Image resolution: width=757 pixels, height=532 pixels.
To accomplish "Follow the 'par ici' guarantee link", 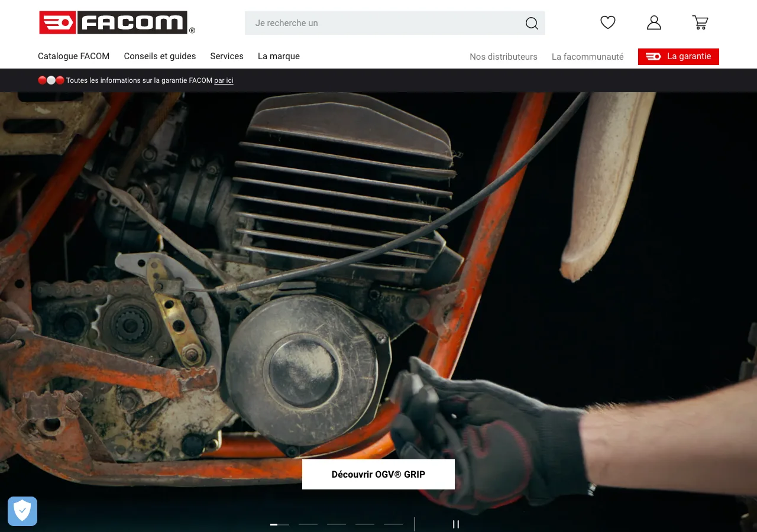I will [x=224, y=80].
